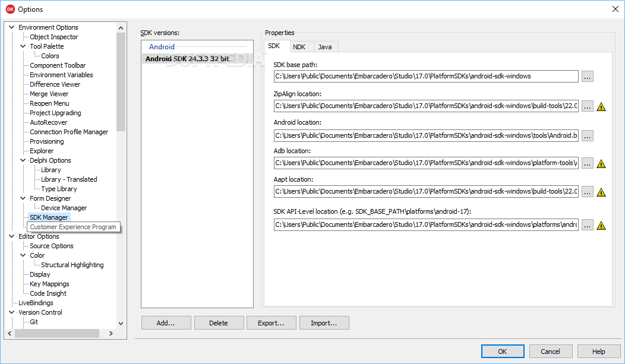
Task: Browse for the SDK API-Level location
Action: [587, 225]
